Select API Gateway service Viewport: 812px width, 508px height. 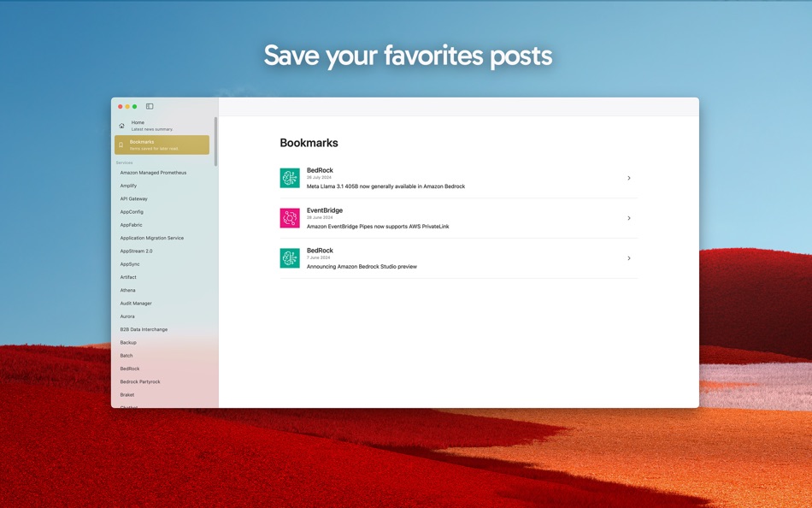click(133, 198)
